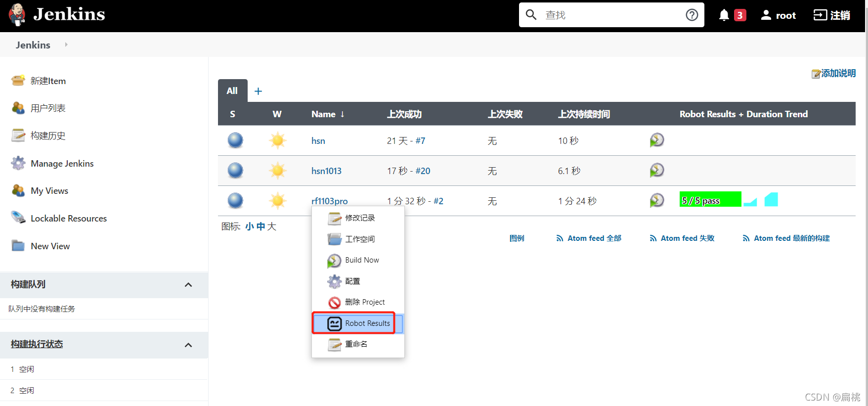Click the New View folder icon
This screenshot has height=406, width=868.
pos(18,245)
